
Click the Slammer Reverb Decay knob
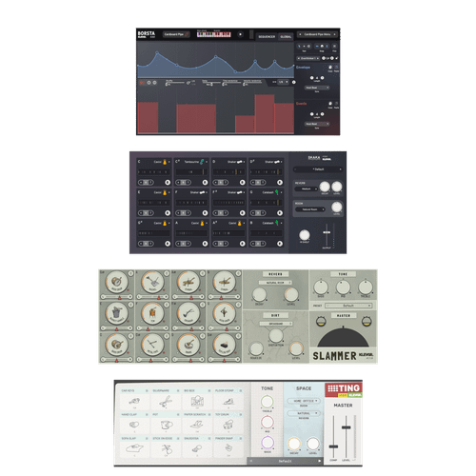pos(259,294)
